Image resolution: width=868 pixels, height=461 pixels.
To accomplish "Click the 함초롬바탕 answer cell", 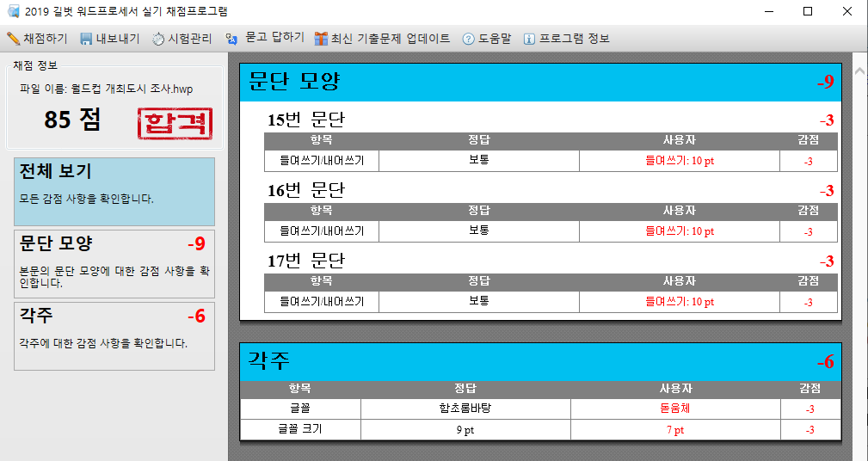I will [465, 409].
